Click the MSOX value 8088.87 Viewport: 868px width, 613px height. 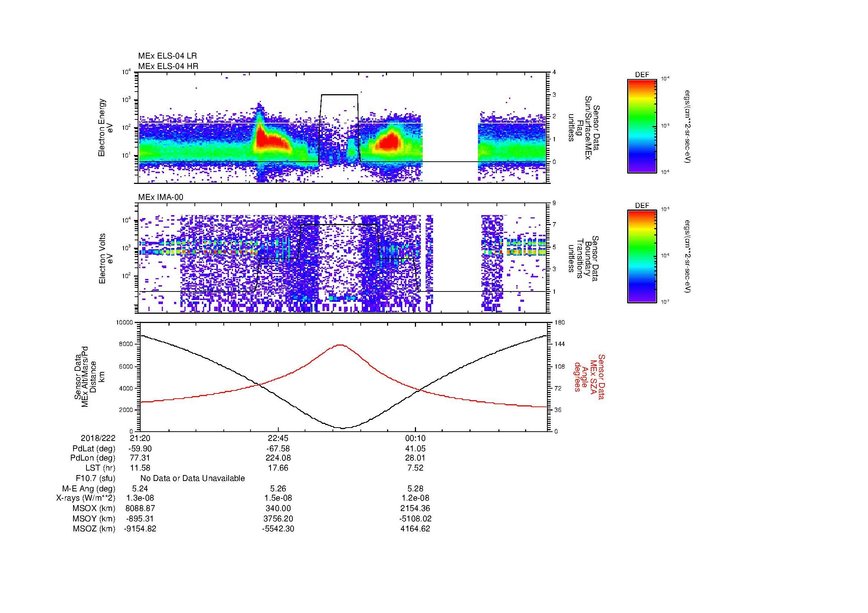(140, 508)
